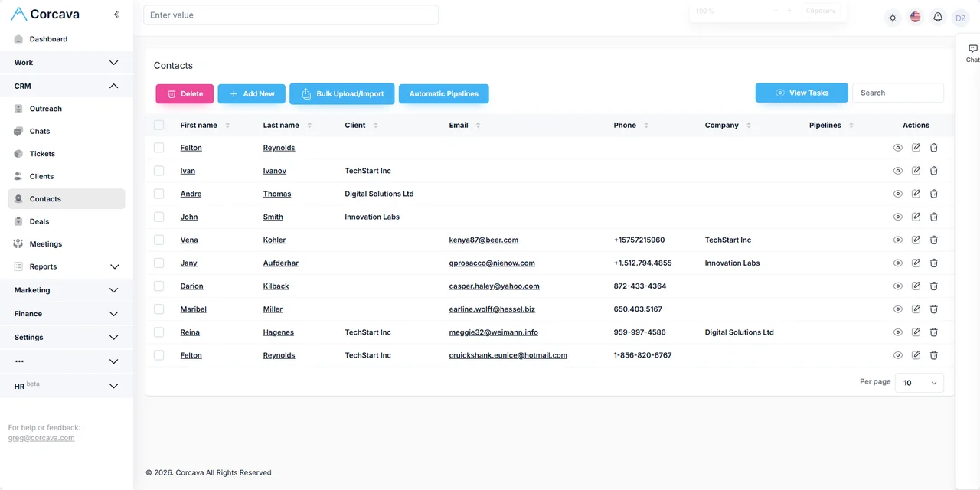Screen dimensions: 980x490
Task: Delete the Ivan Ivanov contact row
Action: tap(934, 171)
